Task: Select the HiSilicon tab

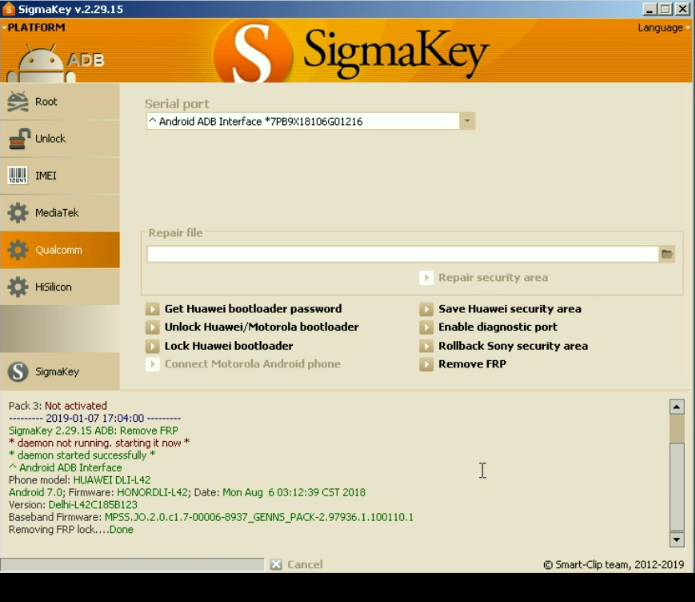Action: [x=60, y=287]
